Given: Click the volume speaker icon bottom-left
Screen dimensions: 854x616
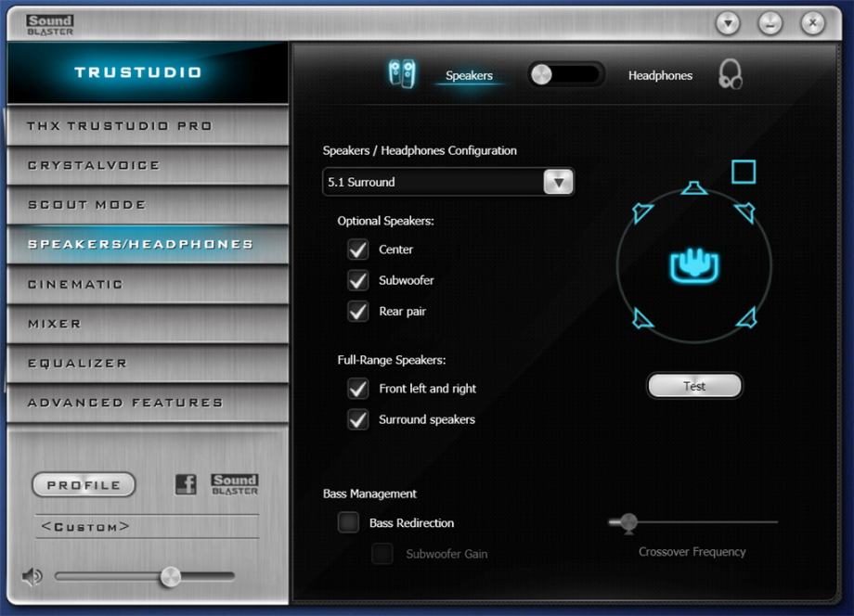Looking at the screenshot, I should point(31,576).
